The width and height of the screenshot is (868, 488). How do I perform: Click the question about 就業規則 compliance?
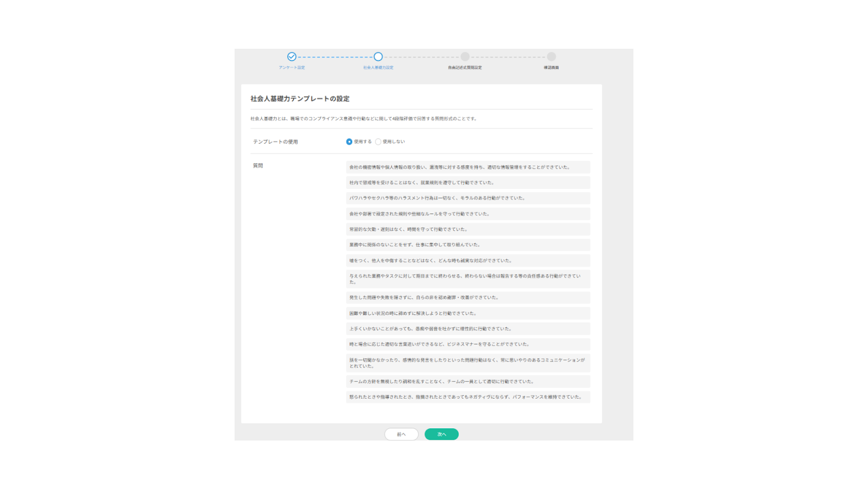pos(468,183)
